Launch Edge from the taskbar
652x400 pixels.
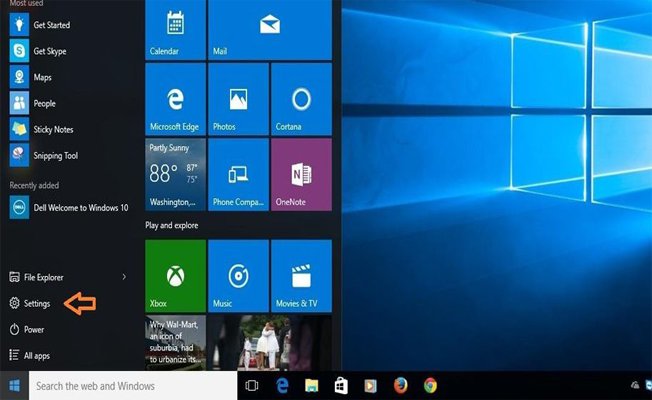(282, 386)
